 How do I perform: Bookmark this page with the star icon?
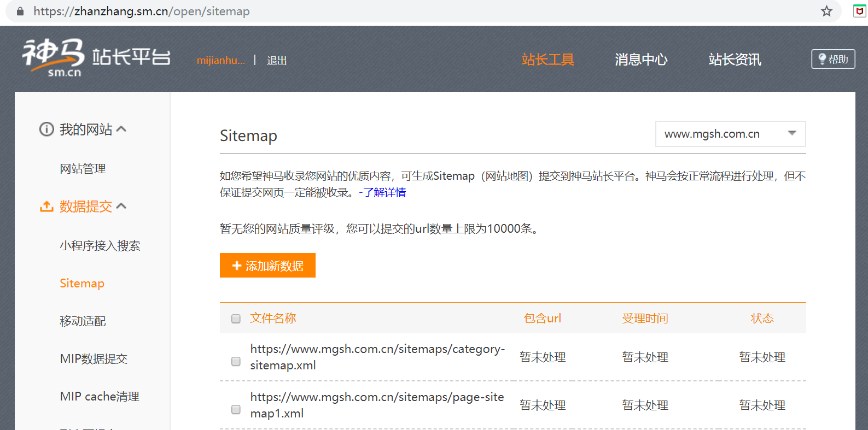pos(826,11)
